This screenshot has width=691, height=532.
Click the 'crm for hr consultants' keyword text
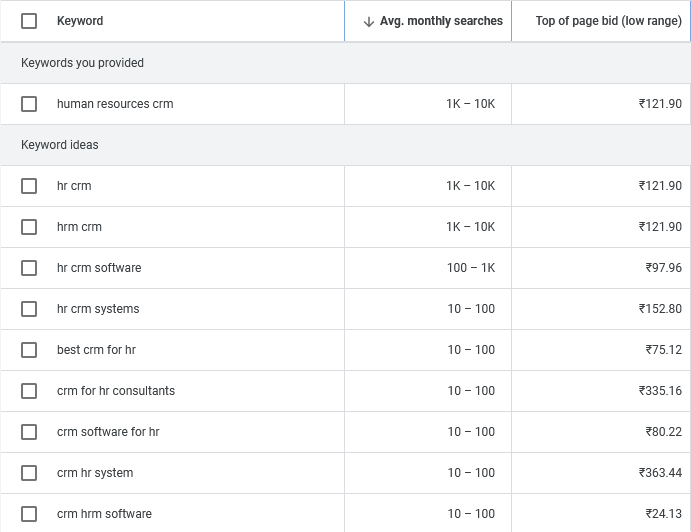(116, 391)
